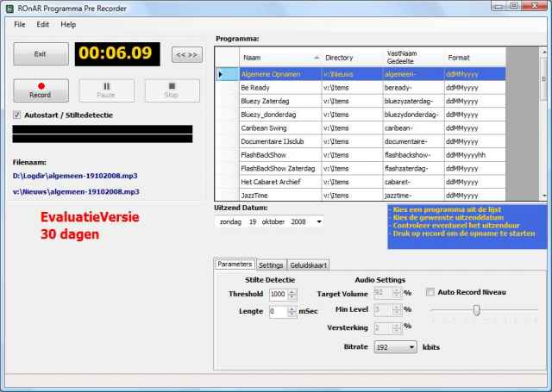Select the Bluezy_donderdag row

pos(361,115)
